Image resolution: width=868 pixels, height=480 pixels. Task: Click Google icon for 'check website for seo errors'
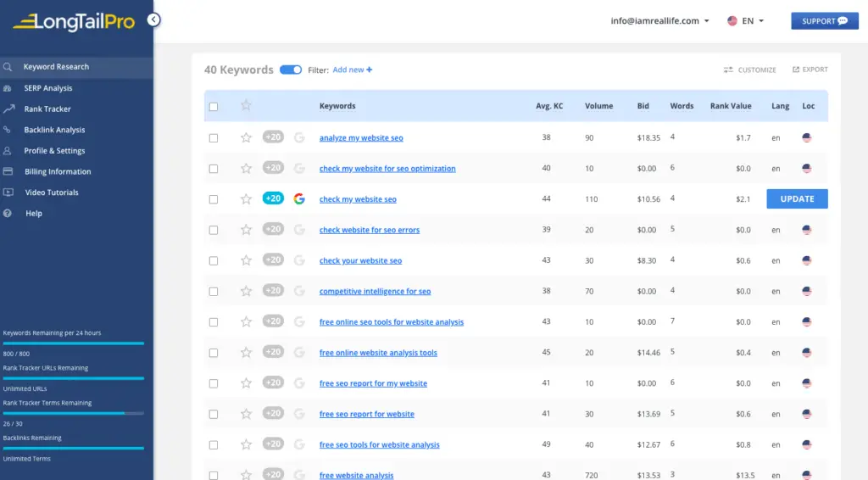[x=299, y=229]
